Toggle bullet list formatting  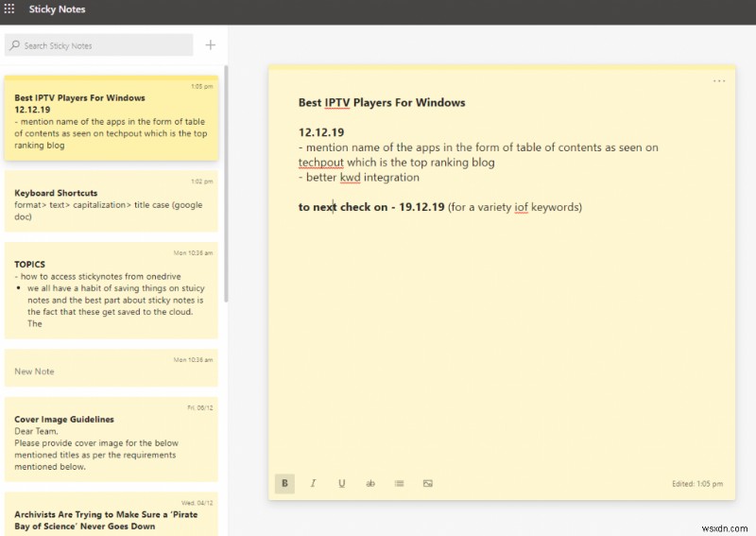399,483
